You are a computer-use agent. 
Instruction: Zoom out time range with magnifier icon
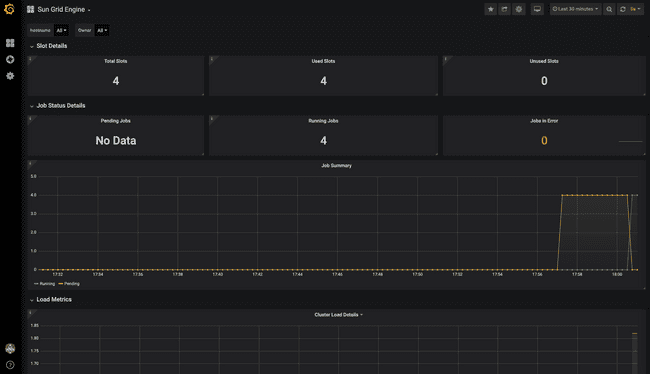pyautogui.click(x=609, y=9)
